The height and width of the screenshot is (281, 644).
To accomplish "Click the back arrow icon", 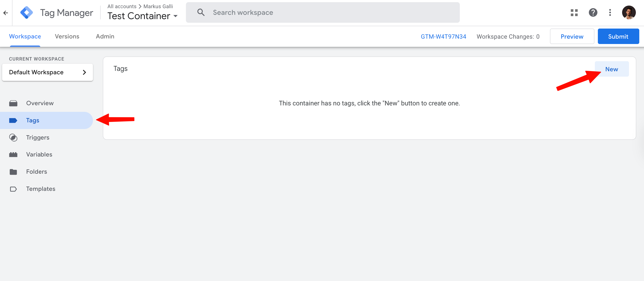I will (6, 13).
